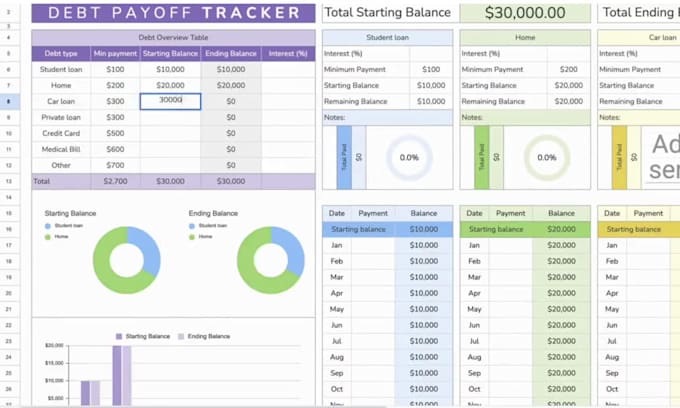680x408 pixels.
Task: Click the Min payment column header
Action: tap(115, 54)
